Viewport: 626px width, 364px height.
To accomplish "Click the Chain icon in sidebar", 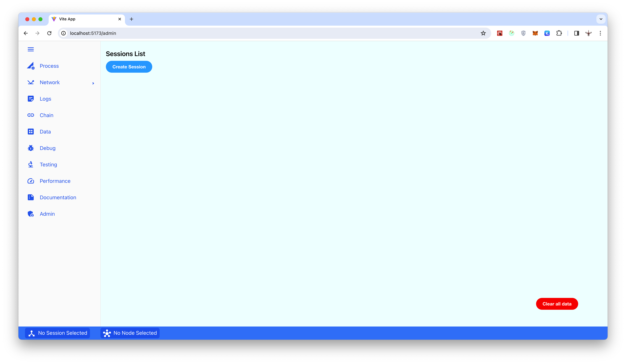I will tap(31, 115).
